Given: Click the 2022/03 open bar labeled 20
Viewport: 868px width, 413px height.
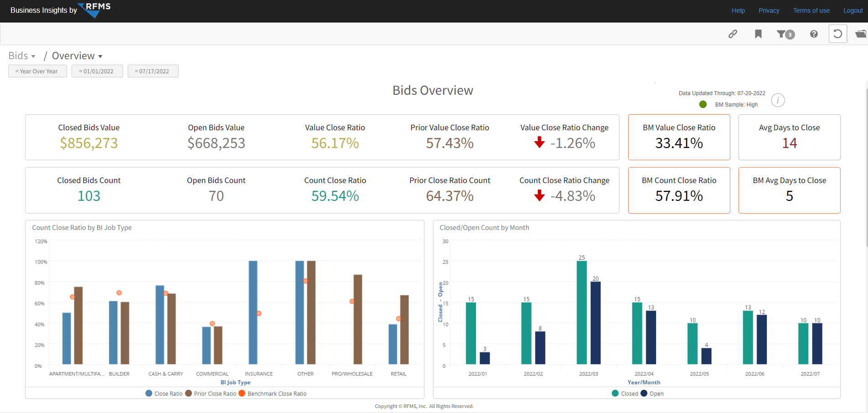Looking at the screenshot, I should pyautogui.click(x=595, y=323).
